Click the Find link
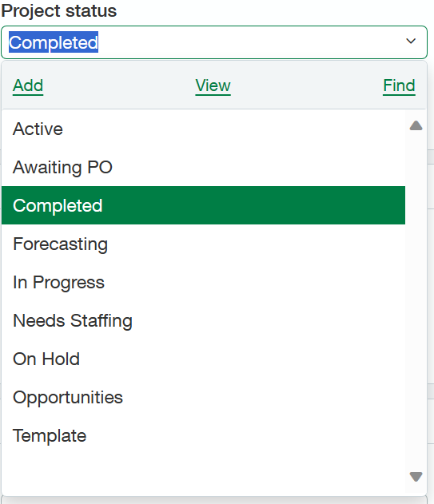The height and width of the screenshot is (504, 434). 399,85
